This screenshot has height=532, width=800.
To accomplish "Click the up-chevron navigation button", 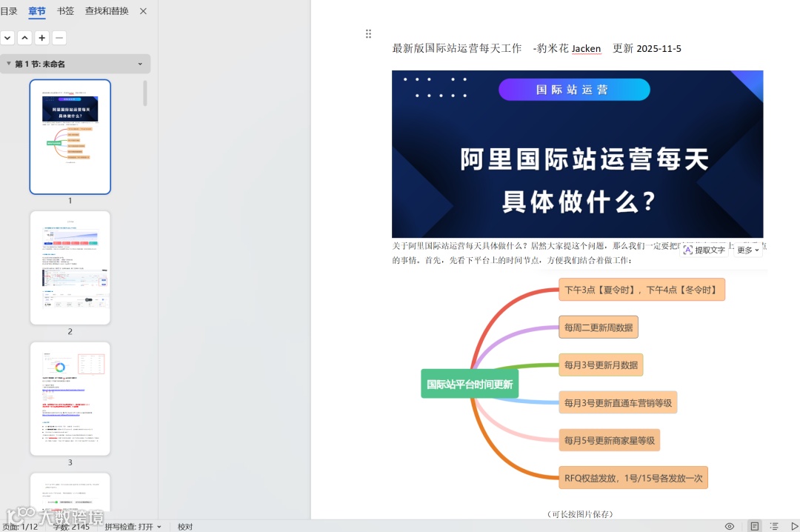I will click(x=24, y=38).
